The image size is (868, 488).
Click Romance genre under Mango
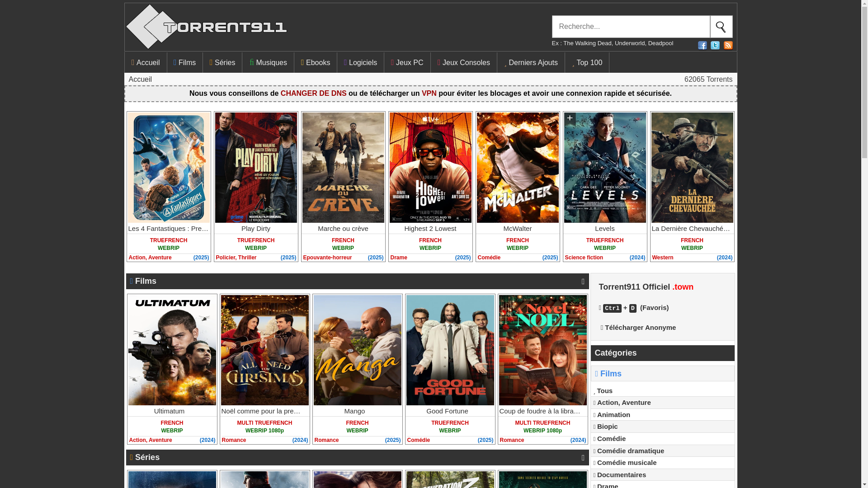pyautogui.click(x=326, y=440)
